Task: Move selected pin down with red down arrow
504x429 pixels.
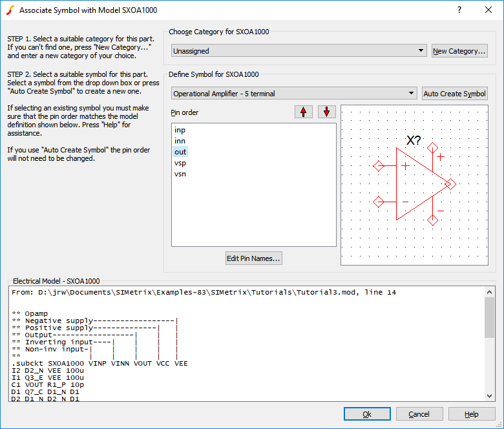Action: (326, 112)
